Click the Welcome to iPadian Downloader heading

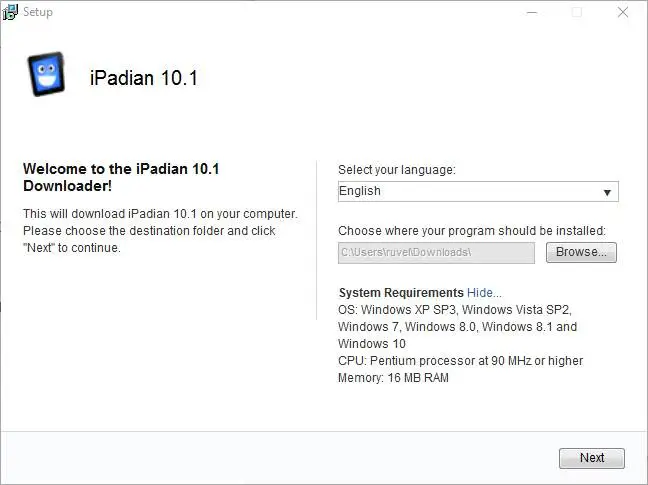click(121, 178)
